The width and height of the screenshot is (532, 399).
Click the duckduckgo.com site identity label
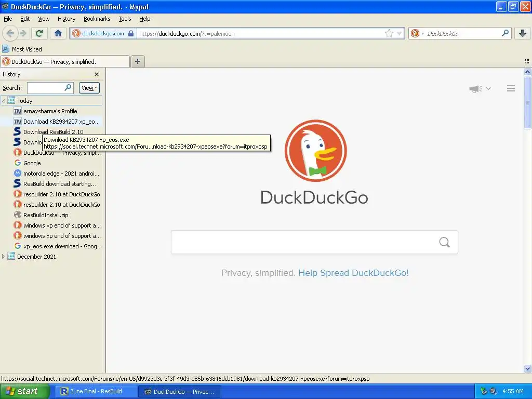pos(103,33)
